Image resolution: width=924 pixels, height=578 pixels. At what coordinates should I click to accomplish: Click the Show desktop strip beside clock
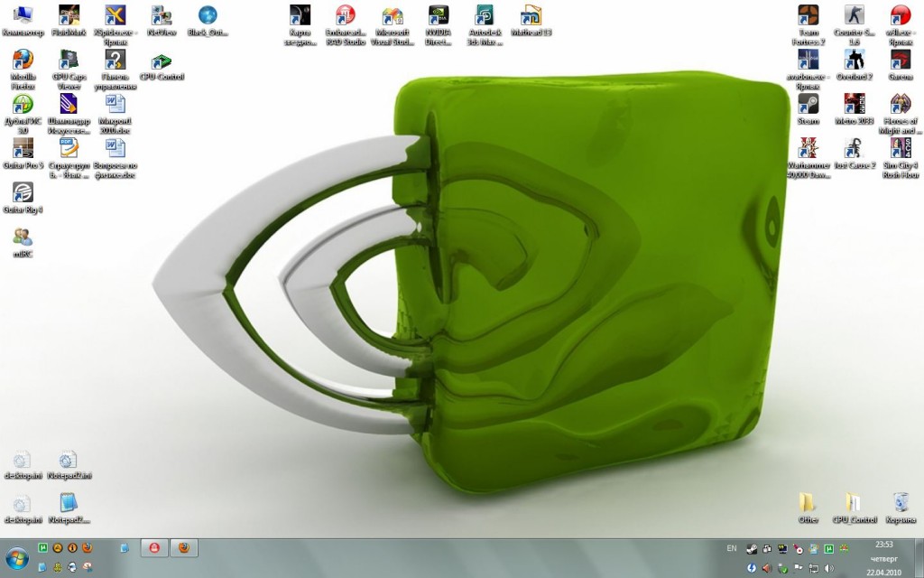pyautogui.click(x=918, y=558)
